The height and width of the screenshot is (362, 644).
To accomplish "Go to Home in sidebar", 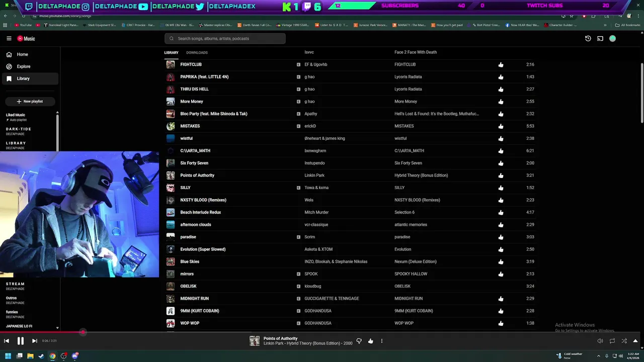I will 29,54.
